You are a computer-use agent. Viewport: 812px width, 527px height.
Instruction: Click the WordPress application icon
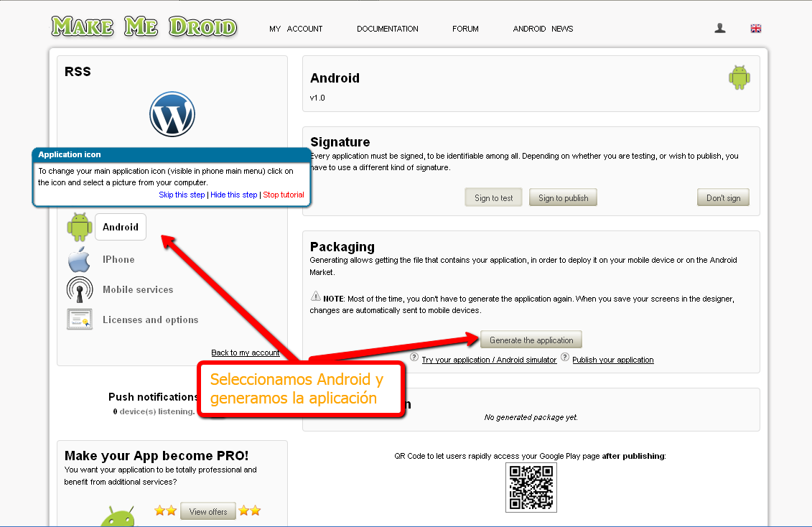(x=172, y=114)
